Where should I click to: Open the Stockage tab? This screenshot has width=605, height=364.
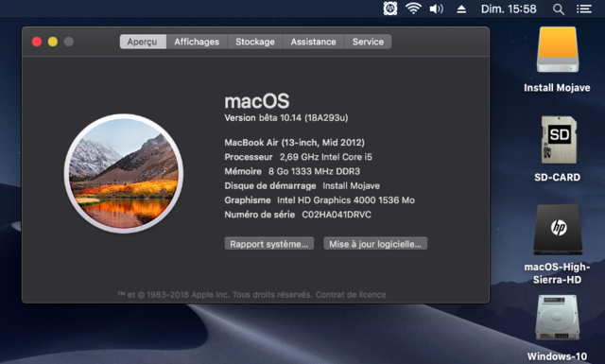pos(255,42)
